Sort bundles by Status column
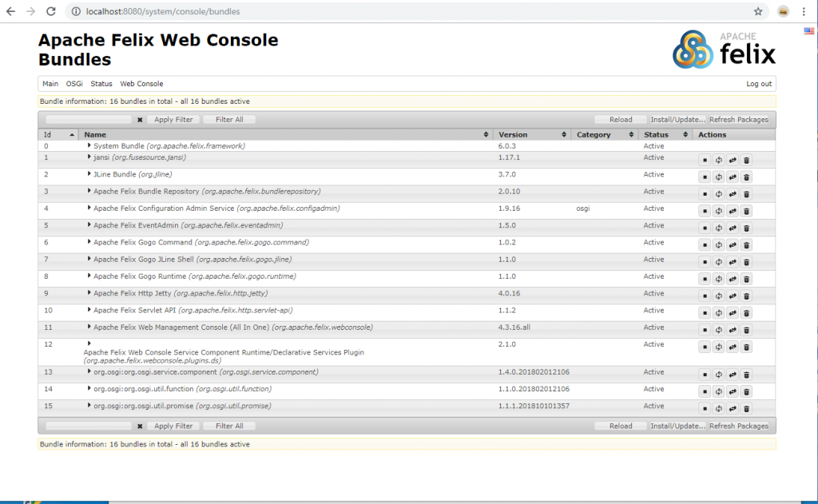The image size is (818, 504). pyautogui.click(x=665, y=135)
